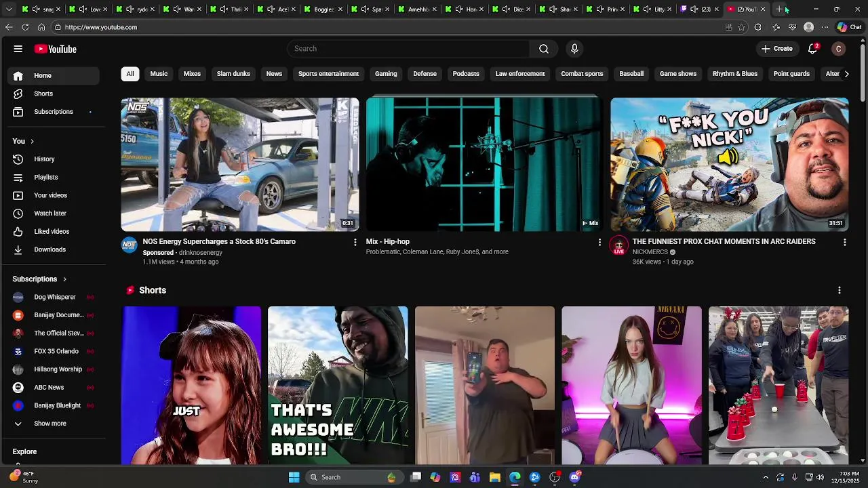Open Shorts in the sidebar
This screenshot has height=488, width=868.
tap(54, 94)
